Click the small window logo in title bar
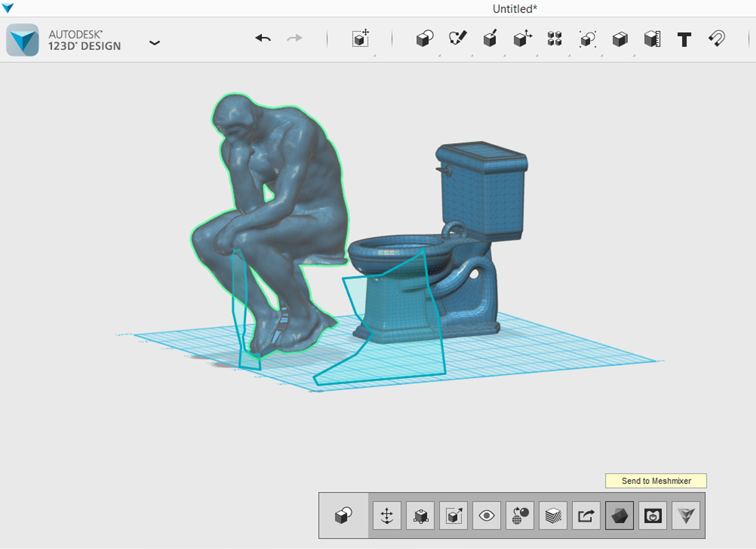The image size is (756, 549). pos(7,7)
